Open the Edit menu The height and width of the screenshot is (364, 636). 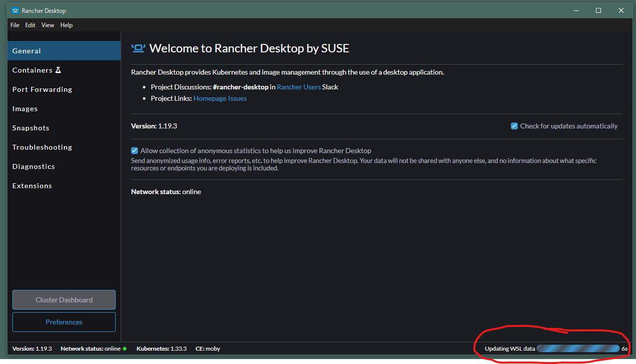pyautogui.click(x=31, y=25)
